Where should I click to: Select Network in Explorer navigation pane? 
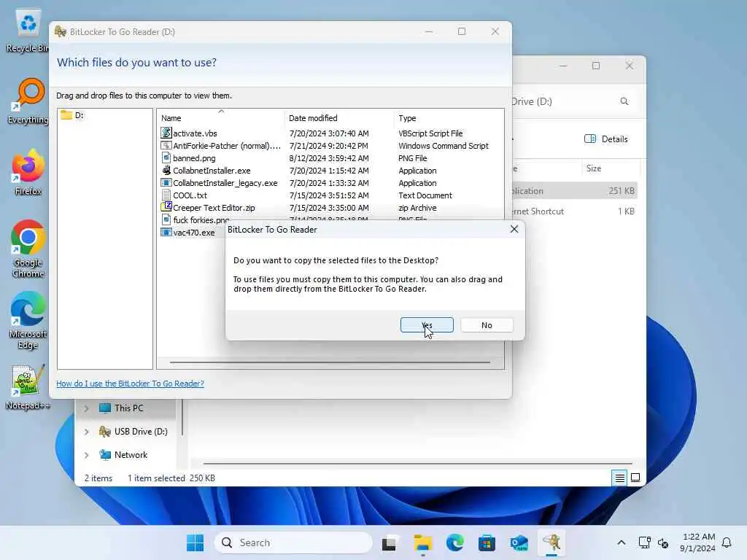[123, 455]
